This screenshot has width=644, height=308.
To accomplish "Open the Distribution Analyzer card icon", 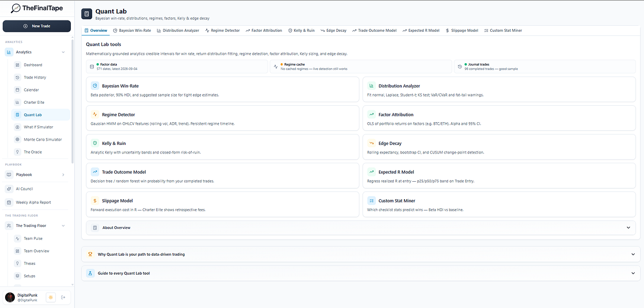I will click(x=371, y=86).
